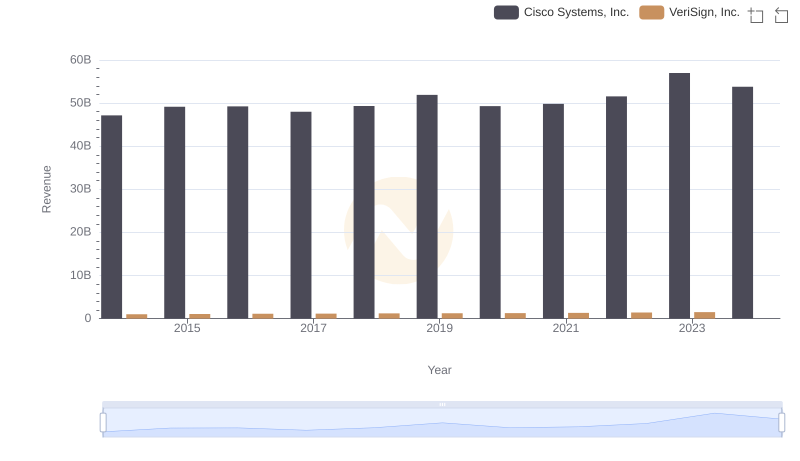The height and width of the screenshot is (461, 800).
Task: Select the last Cisco bar after 2023
Action: pos(742,202)
